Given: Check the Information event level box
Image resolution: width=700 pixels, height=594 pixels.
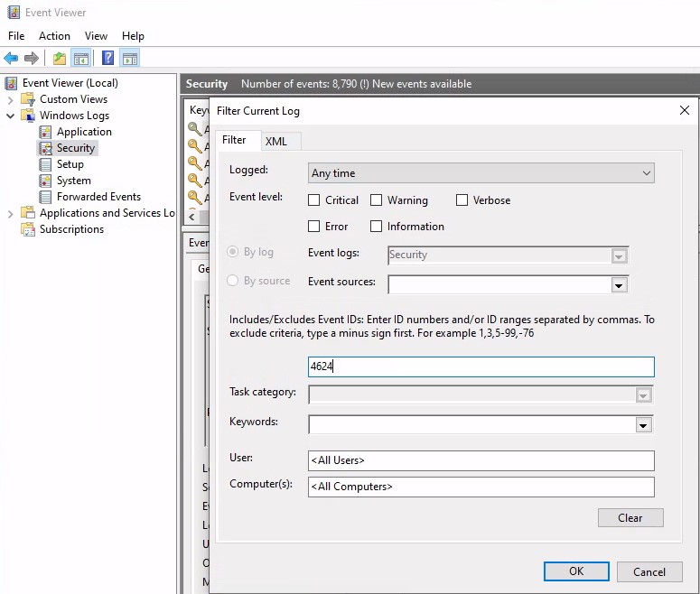Looking at the screenshot, I should click(377, 227).
